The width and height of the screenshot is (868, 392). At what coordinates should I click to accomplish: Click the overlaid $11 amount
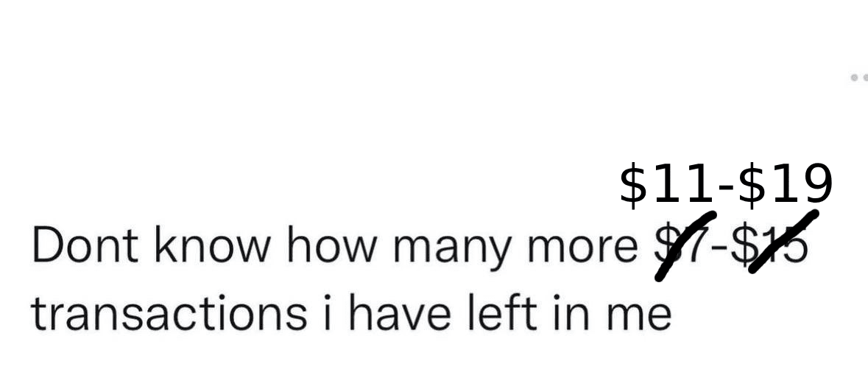coord(666,186)
